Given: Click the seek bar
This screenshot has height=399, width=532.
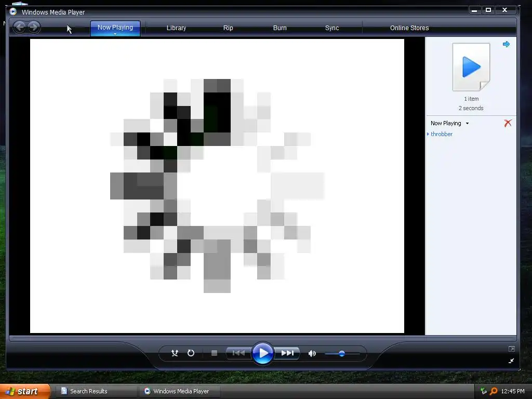Looking at the screenshot, I should 262,338.
